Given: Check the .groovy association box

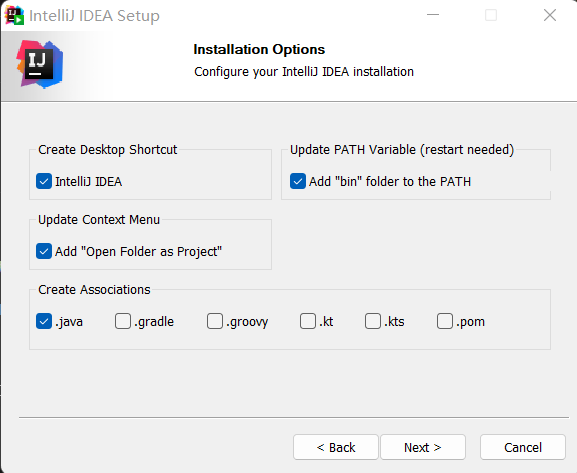Looking at the screenshot, I should (215, 321).
